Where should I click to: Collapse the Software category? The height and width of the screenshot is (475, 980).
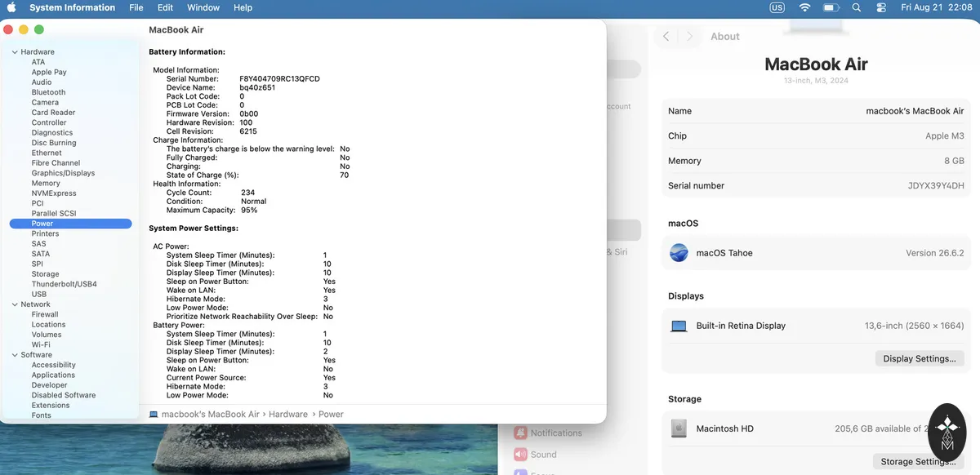[15, 355]
